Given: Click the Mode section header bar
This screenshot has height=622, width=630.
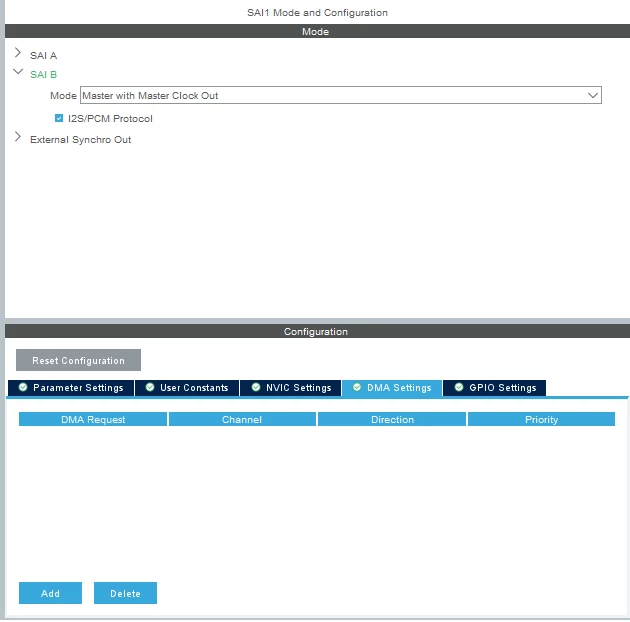Looking at the screenshot, I should 317,31.
